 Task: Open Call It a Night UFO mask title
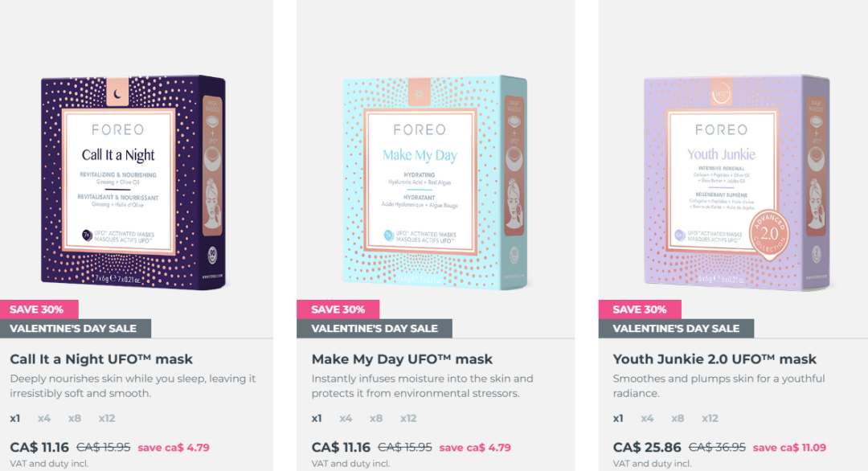coord(101,359)
